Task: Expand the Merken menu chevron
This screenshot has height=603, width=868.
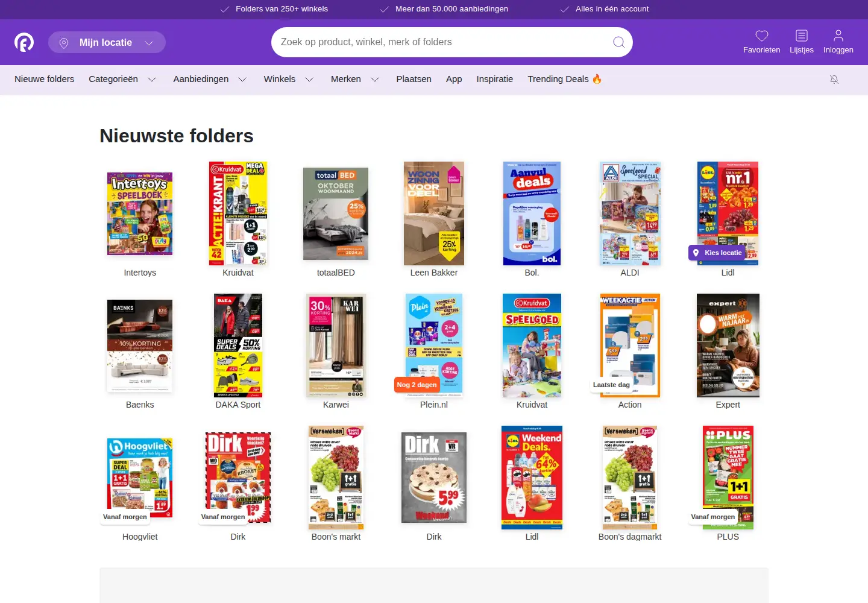Action: 375,80
